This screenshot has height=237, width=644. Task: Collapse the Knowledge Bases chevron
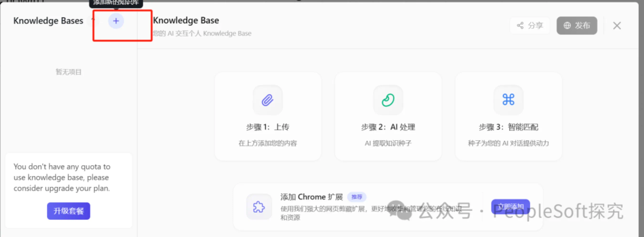click(x=93, y=21)
